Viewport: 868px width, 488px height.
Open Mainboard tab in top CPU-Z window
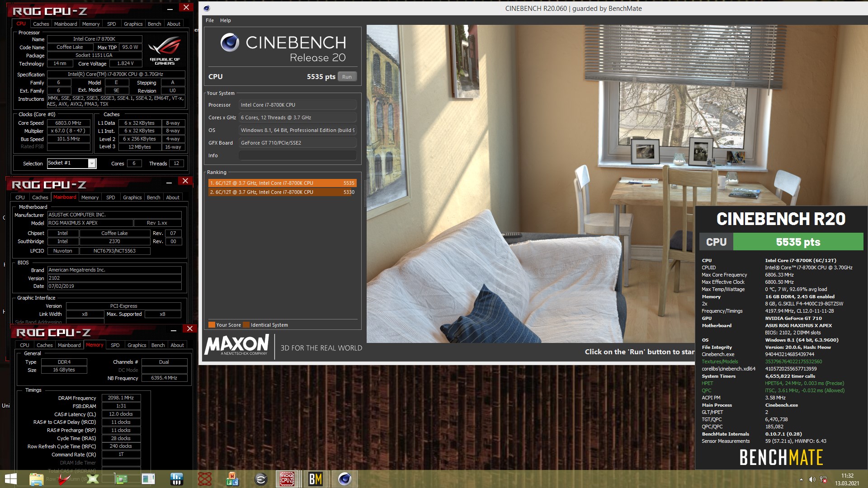point(66,24)
